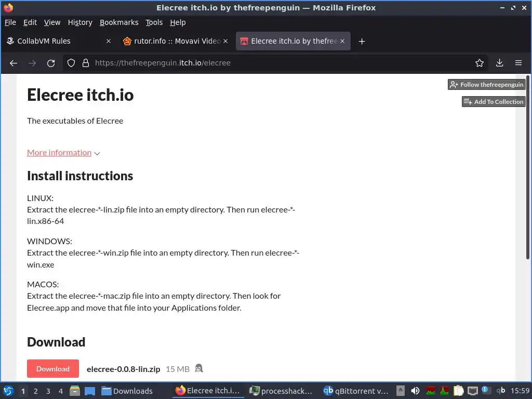Open the History menu
532x399 pixels.
(x=80, y=22)
